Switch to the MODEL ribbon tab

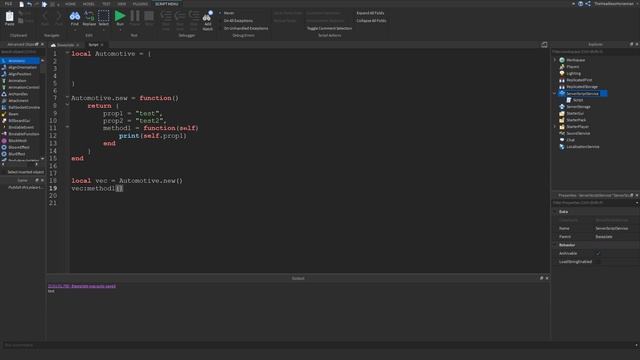[88, 4]
